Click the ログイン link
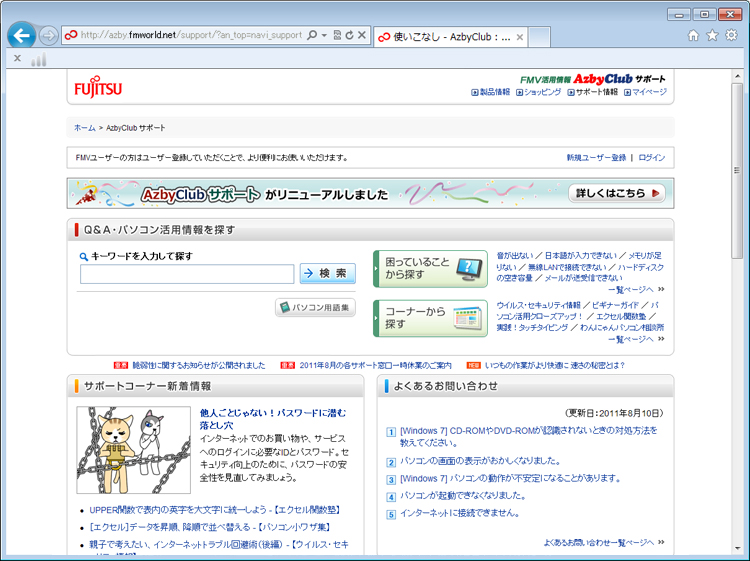The image size is (750, 561). pyautogui.click(x=652, y=157)
